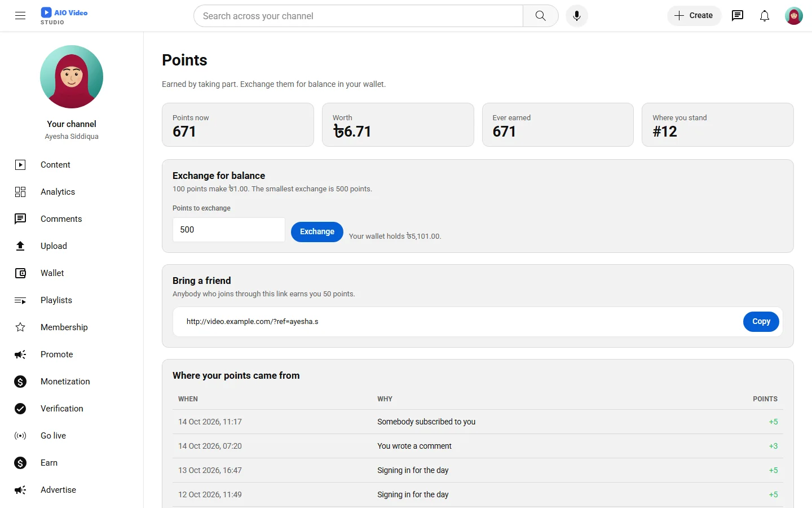
Task: Click the +3 points value
Action: [x=773, y=446]
